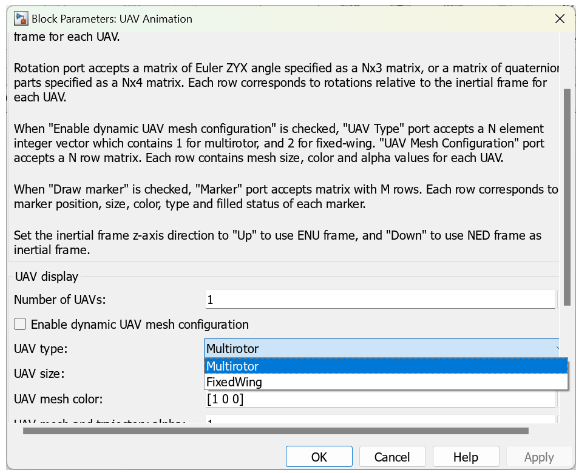Screen dimensions: 580x473
Task: Click the horizontal scrollbar at bottom
Action: point(276,431)
